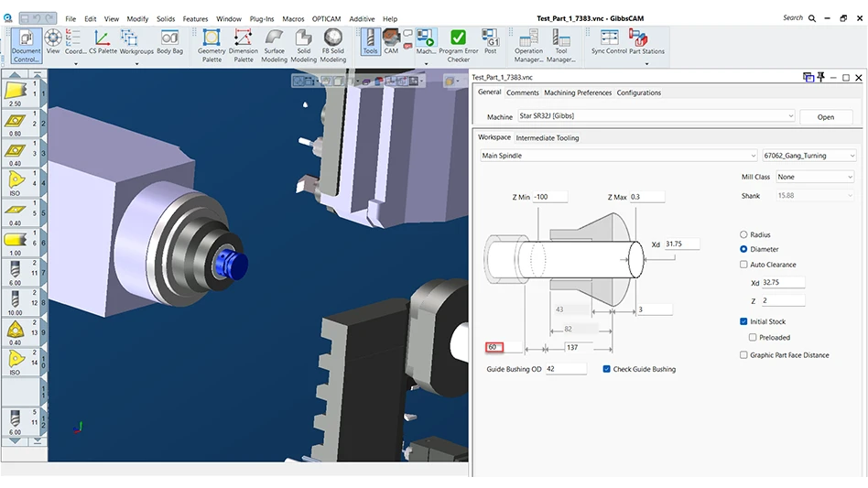The height and width of the screenshot is (488, 868).
Task: Click the 137 length field
Action: click(579, 348)
